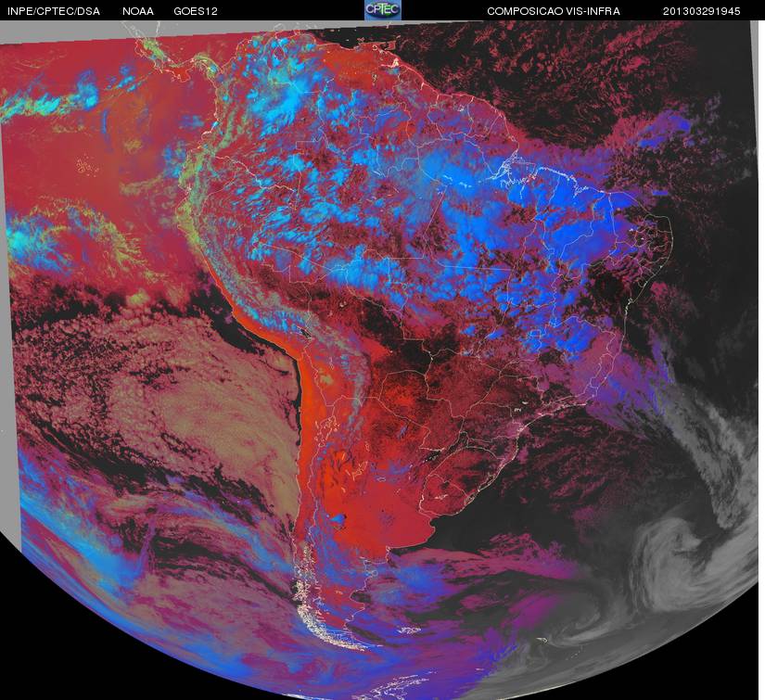The height and width of the screenshot is (700, 765).
Task: Click the COMPOSICAO VIS-INFRA title text
Action: click(x=554, y=11)
